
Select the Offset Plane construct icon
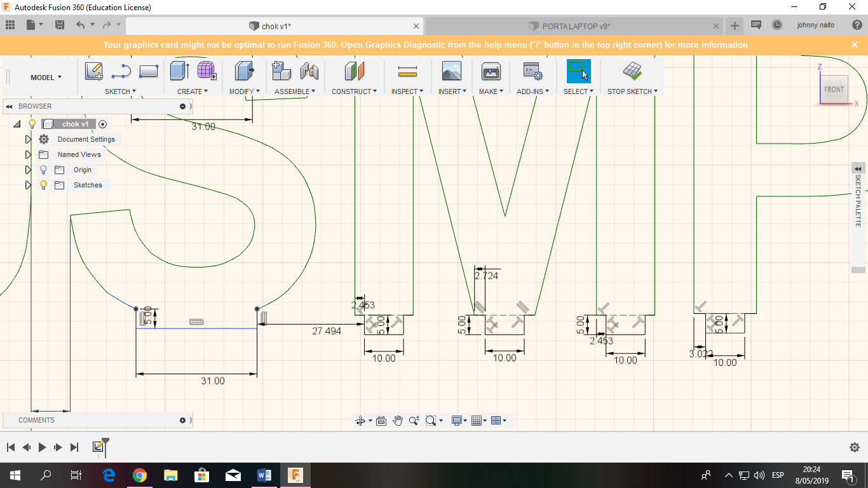coord(355,71)
